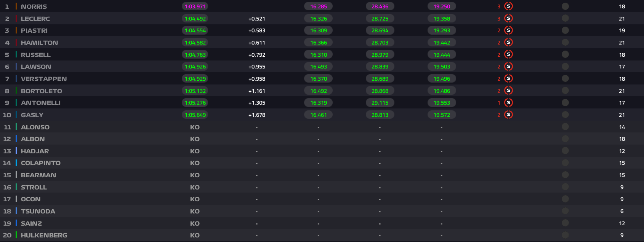Click the KO status for Tsunoda
The image size is (644, 242).
195,211
